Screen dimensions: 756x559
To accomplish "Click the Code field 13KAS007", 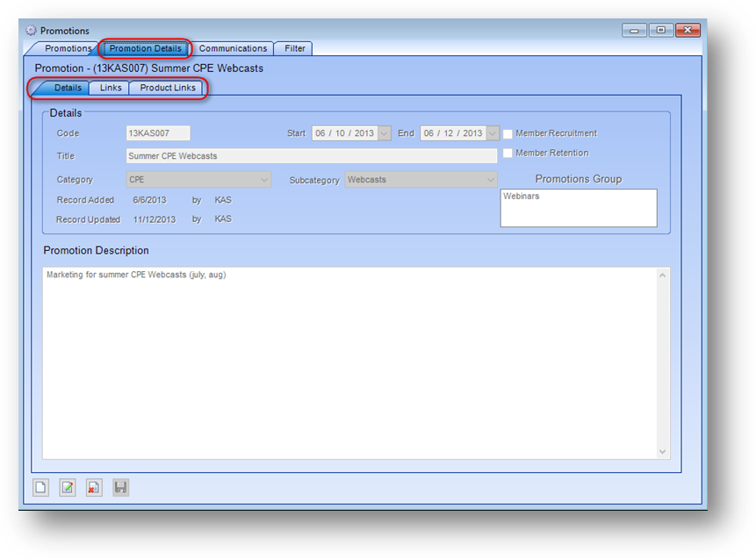I will coord(158,133).
